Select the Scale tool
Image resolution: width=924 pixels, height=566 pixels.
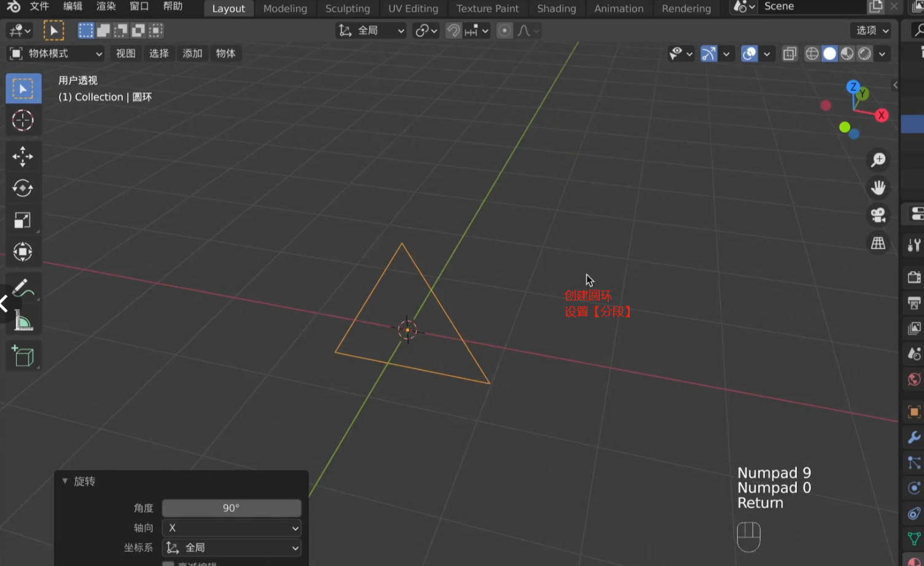23,220
